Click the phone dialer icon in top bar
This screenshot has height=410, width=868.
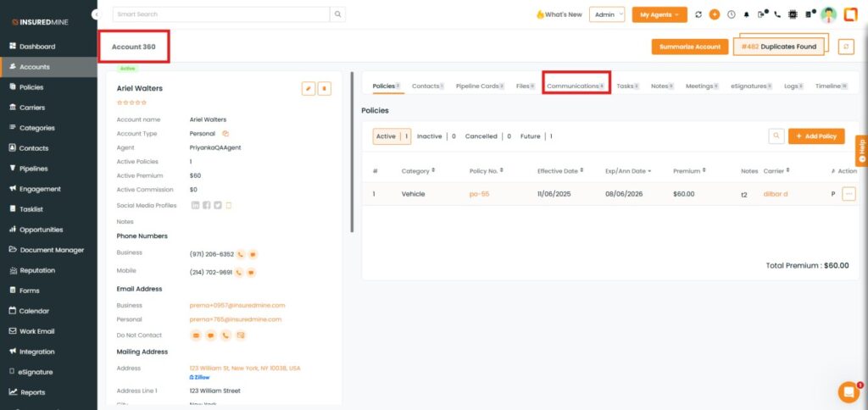(777, 14)
